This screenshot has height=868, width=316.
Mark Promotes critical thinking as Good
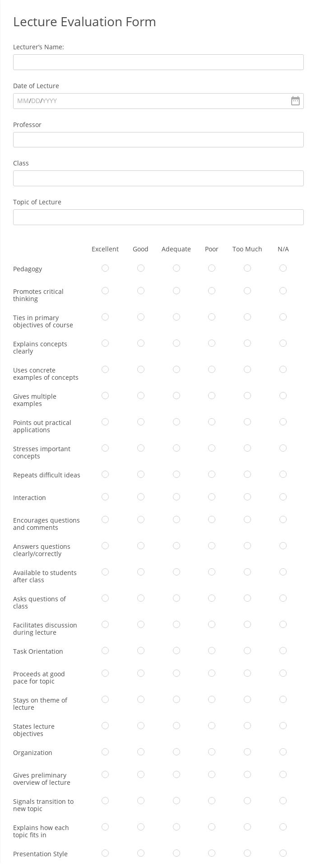pos(141,291)
